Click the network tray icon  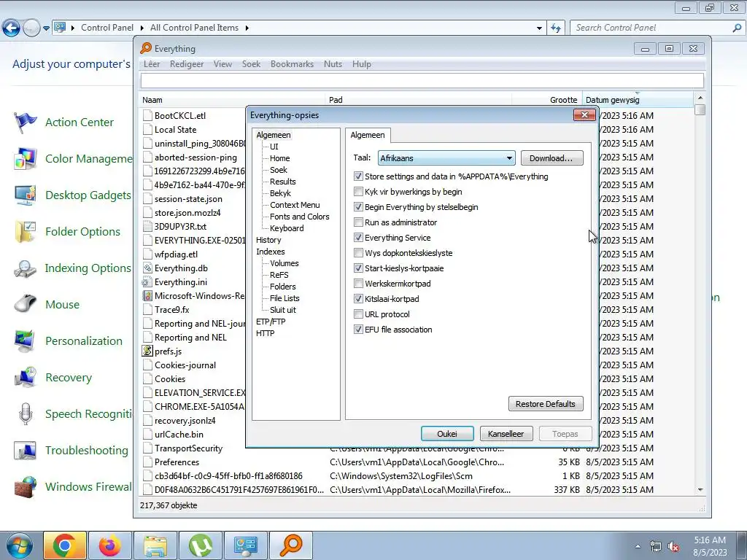[656, 547]
